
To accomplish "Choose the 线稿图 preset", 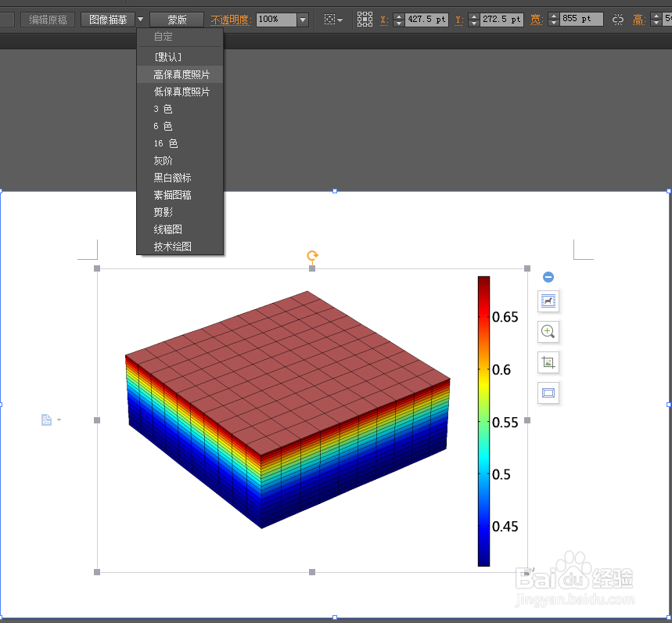I will (x=180, y=229).
